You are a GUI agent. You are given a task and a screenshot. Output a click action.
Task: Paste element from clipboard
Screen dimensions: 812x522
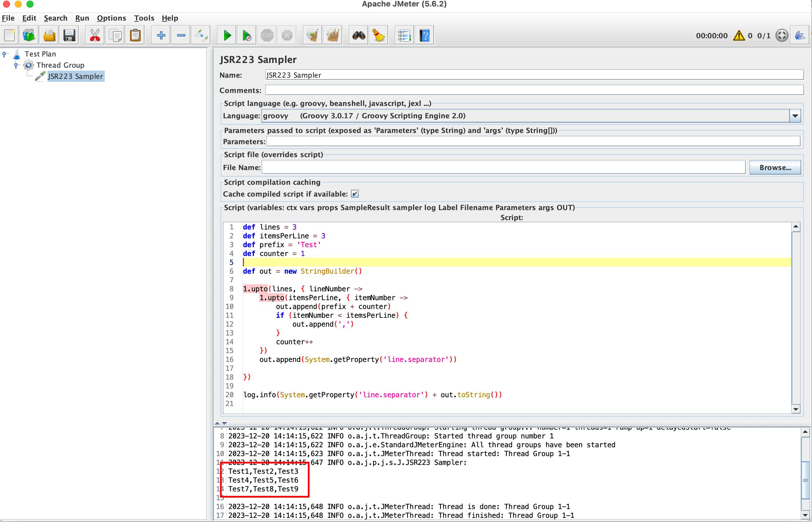coord(135,35)
